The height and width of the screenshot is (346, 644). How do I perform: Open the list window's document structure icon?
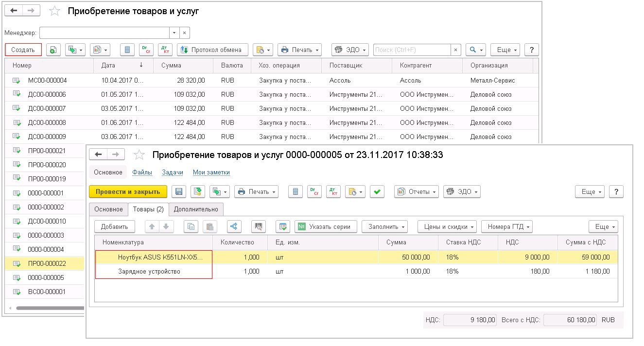pyautogui.click(x=127, y=50)
